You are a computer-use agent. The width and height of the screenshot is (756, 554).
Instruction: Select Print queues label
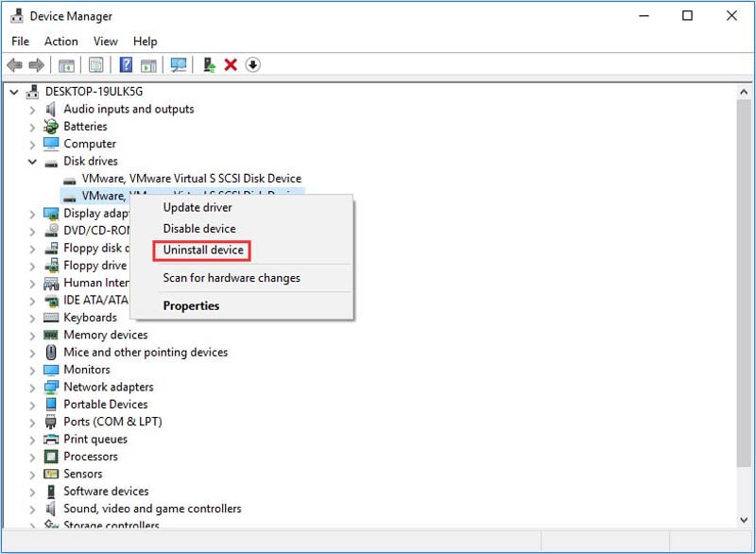click(x=95, y=440)
